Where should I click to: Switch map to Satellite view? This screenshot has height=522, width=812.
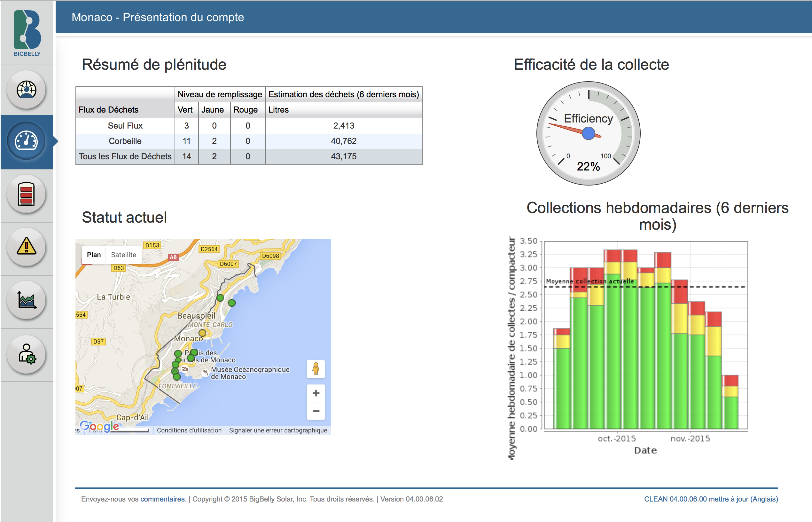coord(123,255)
